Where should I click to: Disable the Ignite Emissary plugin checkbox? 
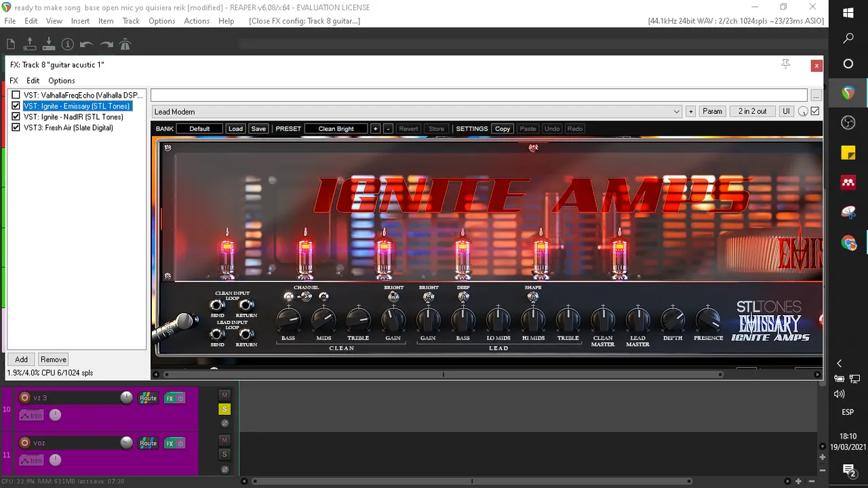pyautogui.click(x=16, y=106)
